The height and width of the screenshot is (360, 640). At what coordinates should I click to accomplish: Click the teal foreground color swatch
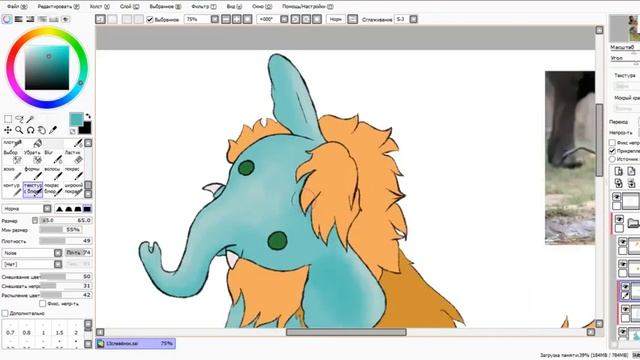pyautogui.click(x=76, y=119)
